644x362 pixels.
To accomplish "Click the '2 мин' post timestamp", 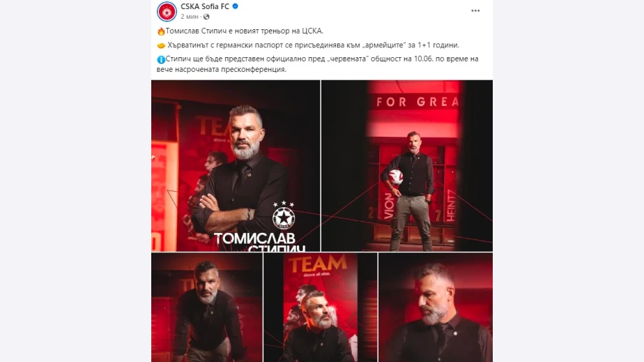I will [190, 17].
